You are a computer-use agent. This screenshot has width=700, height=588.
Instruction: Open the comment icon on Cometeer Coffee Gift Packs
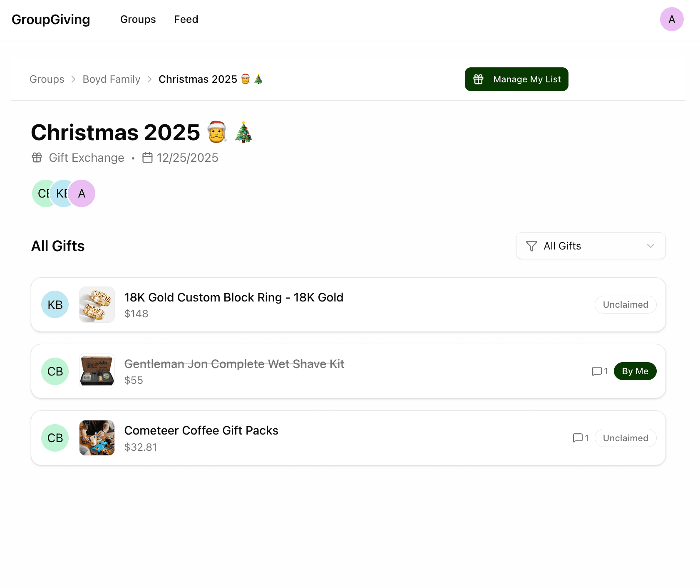tap(578, 438)
